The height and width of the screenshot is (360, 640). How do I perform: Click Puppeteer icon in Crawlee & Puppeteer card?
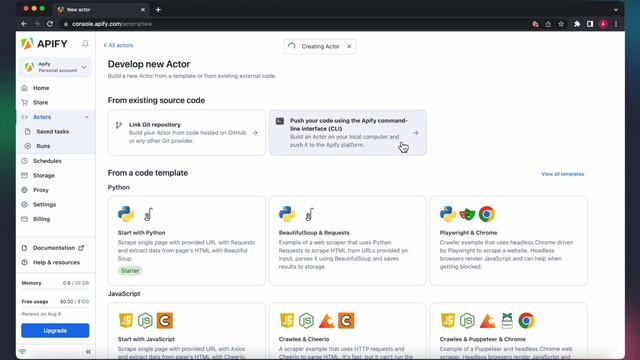coord(507,320)
